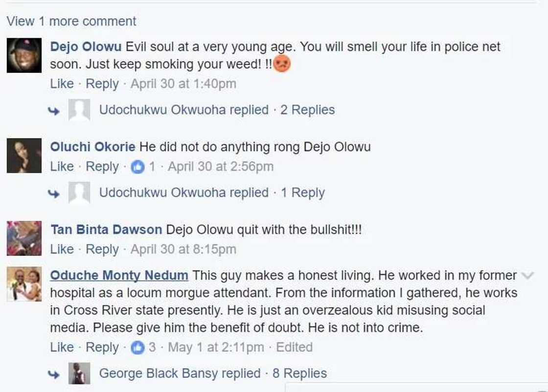Reply to Tan Binta Dawson's comment
The width and height of the screenshot is (548, 392).
click(x=102, y=250)
